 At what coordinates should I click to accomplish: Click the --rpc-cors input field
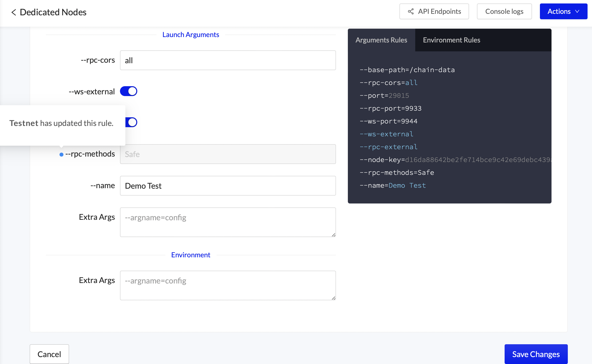click(x=228, y=60)
